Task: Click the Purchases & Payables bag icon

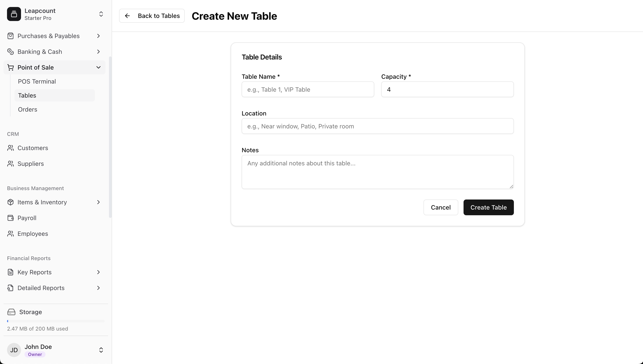Action: 11,36
